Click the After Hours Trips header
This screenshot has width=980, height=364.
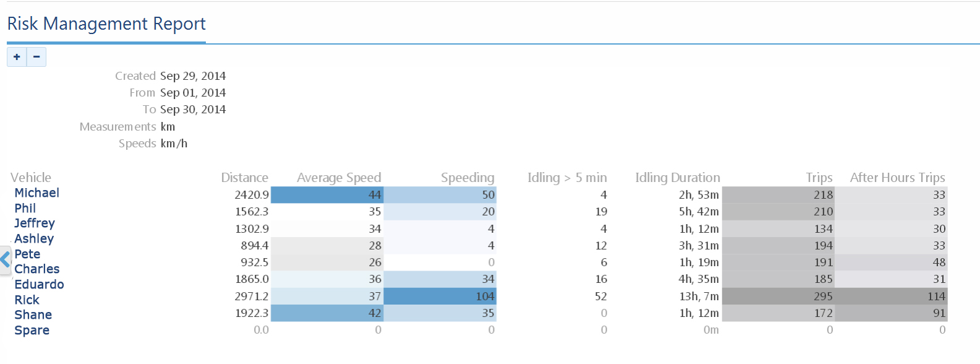(x=897, y=178)
